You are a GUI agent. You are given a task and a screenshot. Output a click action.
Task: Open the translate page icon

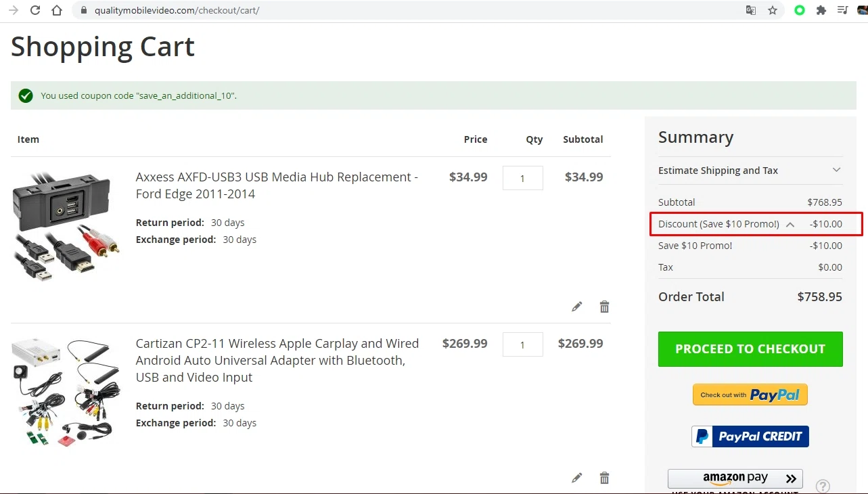[x=751, y=10]
